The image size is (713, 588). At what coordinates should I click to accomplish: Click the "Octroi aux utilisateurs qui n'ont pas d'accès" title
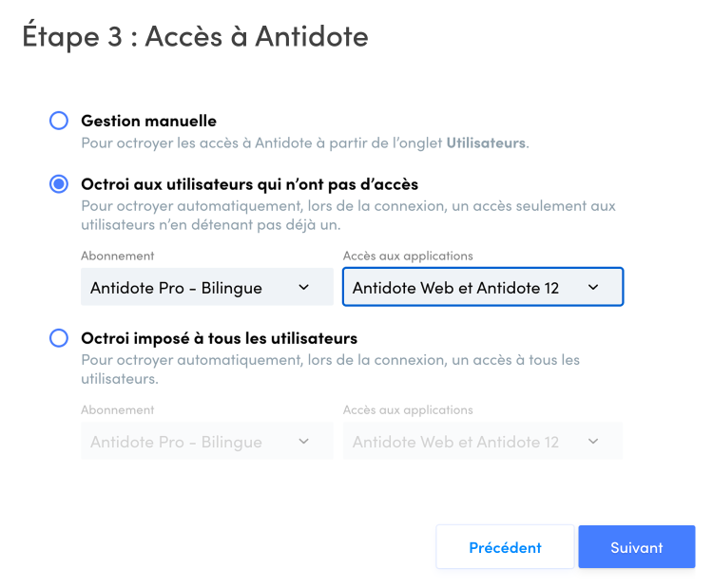(x=250, y=184)
